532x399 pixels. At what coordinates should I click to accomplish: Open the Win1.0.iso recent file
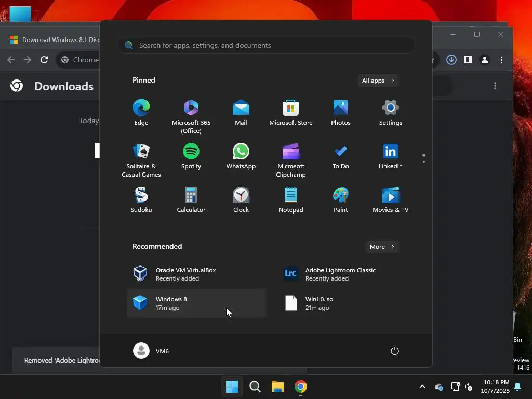pyautogui.click(x=346, y=303)
